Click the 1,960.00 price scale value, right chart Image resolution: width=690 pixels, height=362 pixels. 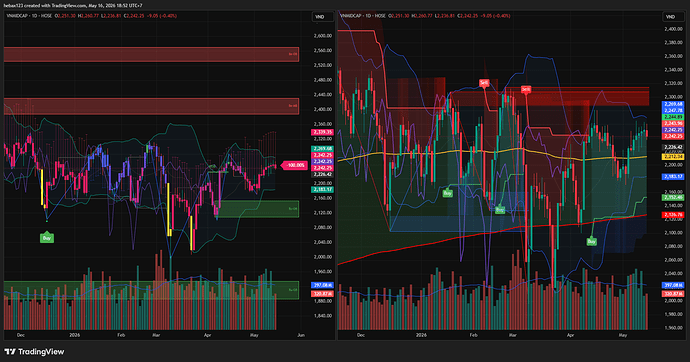coord(673,328)
